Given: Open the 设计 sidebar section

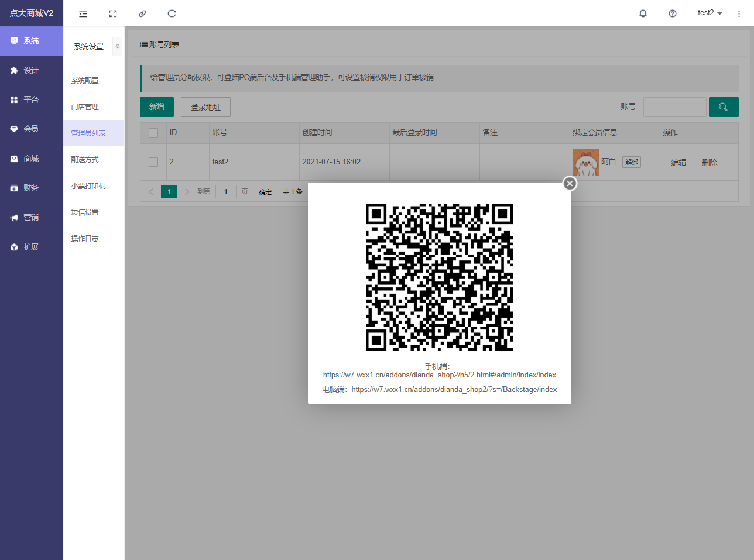Looking at the screenshot, I should [x=32, y=70].
